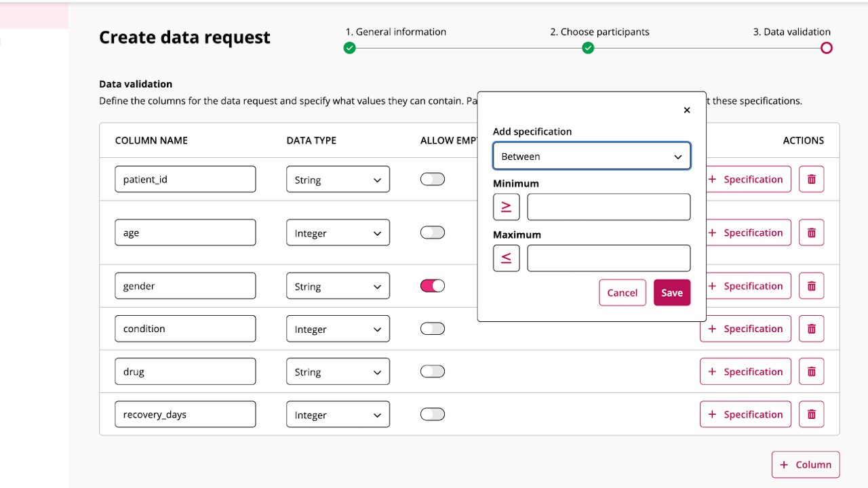
Task: Click the Data validation step marker
Action: 826,48
